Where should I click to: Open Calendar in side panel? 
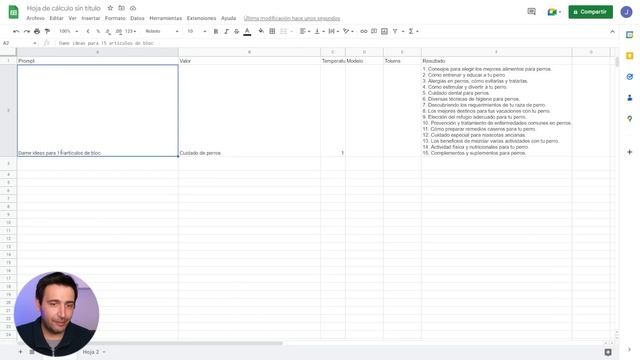[629, 35]
